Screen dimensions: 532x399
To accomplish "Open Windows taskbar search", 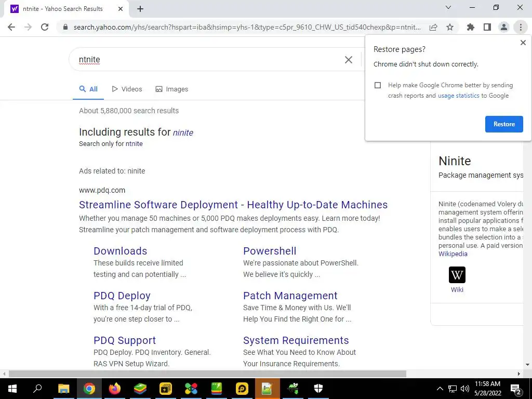I will coord(37,389).
